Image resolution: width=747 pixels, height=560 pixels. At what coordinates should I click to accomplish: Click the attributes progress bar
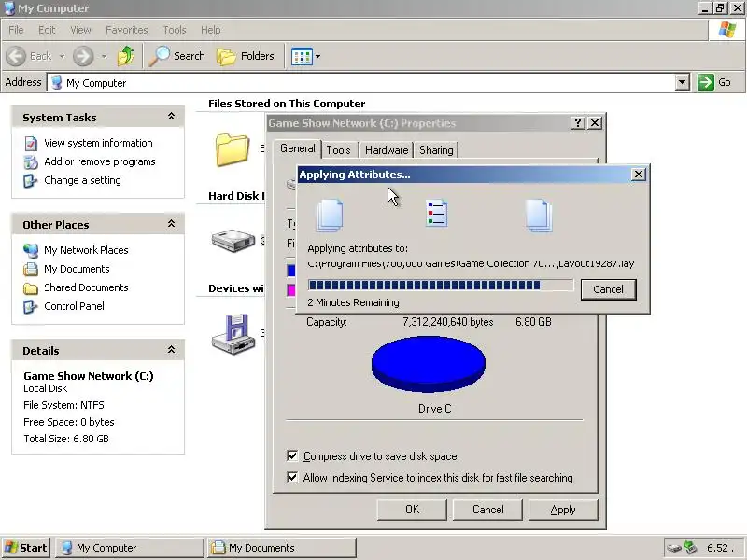(441, 286)
